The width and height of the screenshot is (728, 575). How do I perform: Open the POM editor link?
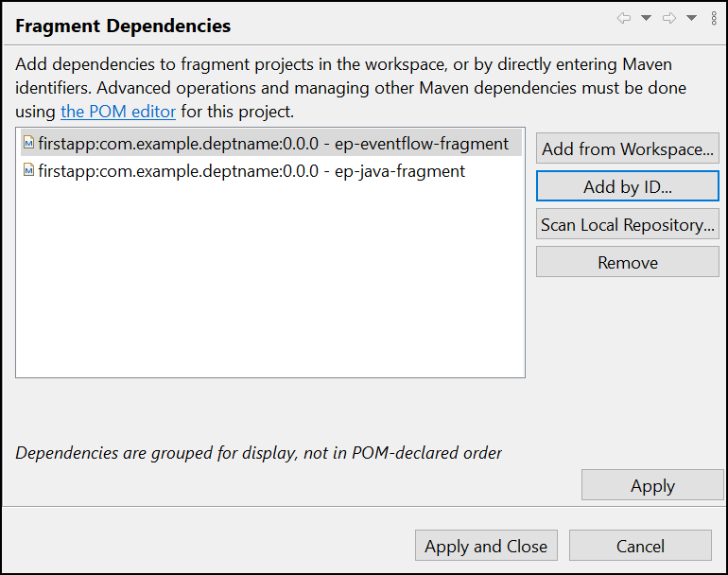click(x=118, y=112)
